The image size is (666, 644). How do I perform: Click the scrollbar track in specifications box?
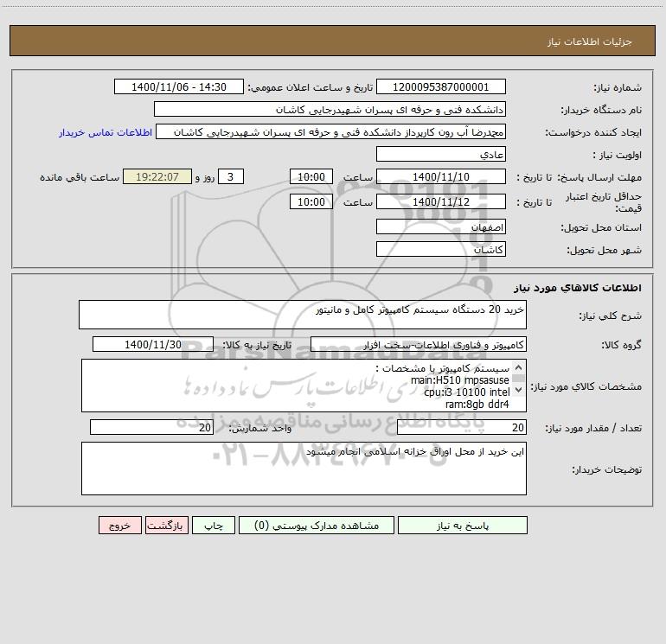[518, 379]
